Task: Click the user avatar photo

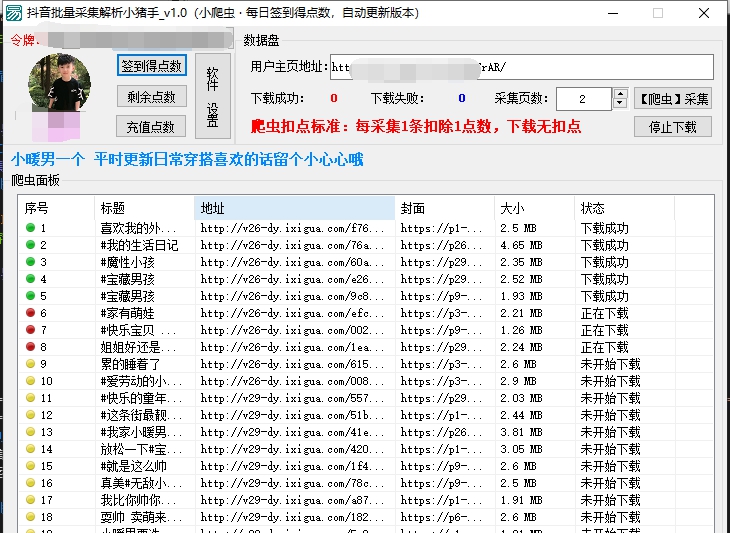Action: [x=60, y=83]
